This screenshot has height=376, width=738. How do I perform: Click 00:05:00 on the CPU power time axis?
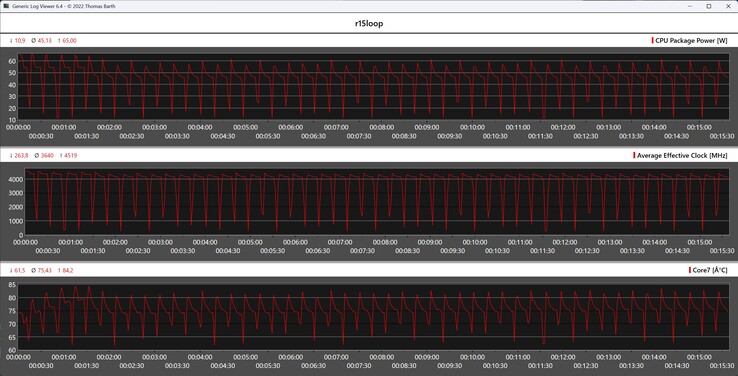(x=246, y=128)
